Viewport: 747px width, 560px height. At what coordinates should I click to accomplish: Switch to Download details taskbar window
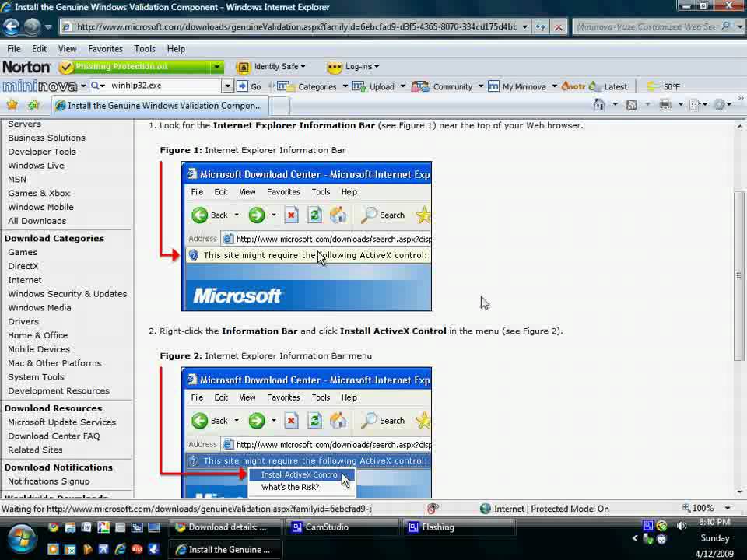point(224,527)
